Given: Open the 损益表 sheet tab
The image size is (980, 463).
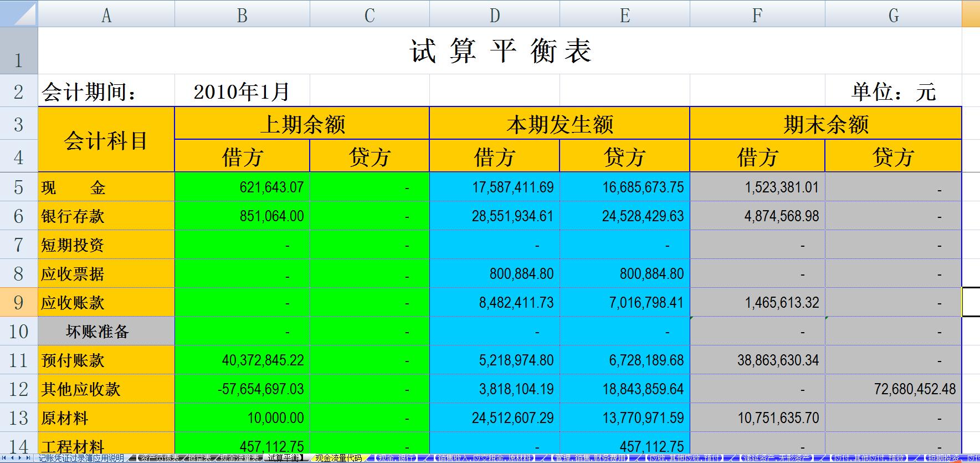Looking at the screenshot, I should (x=198, y=458).
